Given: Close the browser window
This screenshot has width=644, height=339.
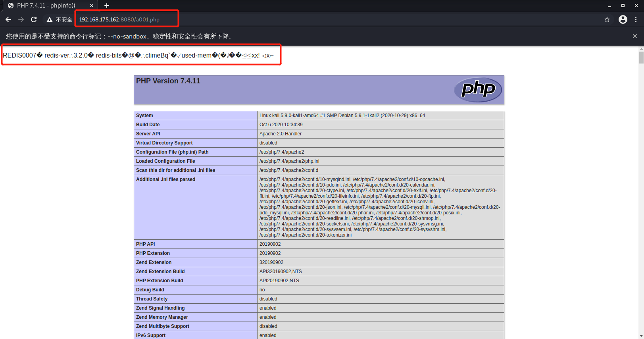Looking at the screenshot, I should pos(636,6).
